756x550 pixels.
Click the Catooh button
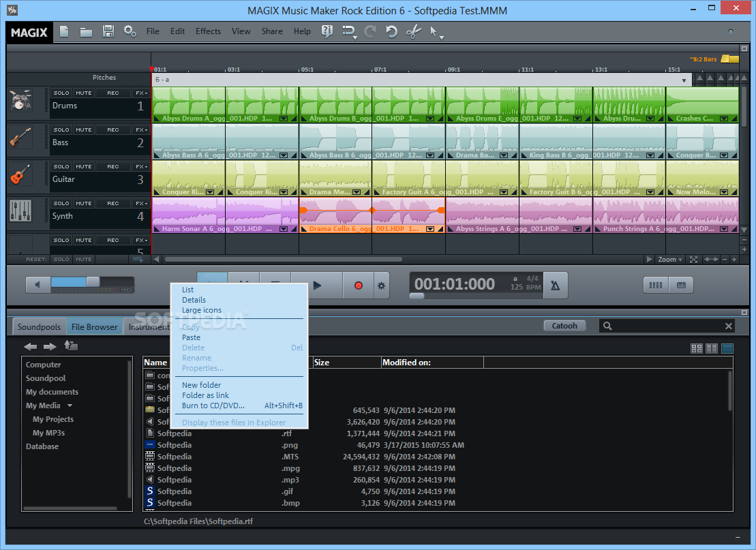pyautogui.click(x=564, y=326)
